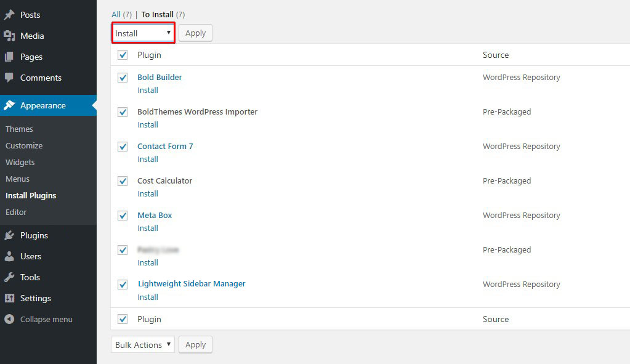This screenshot has height=364, width=630.
Task: Click the Comments bubble icon
Action: pos(9,77)
